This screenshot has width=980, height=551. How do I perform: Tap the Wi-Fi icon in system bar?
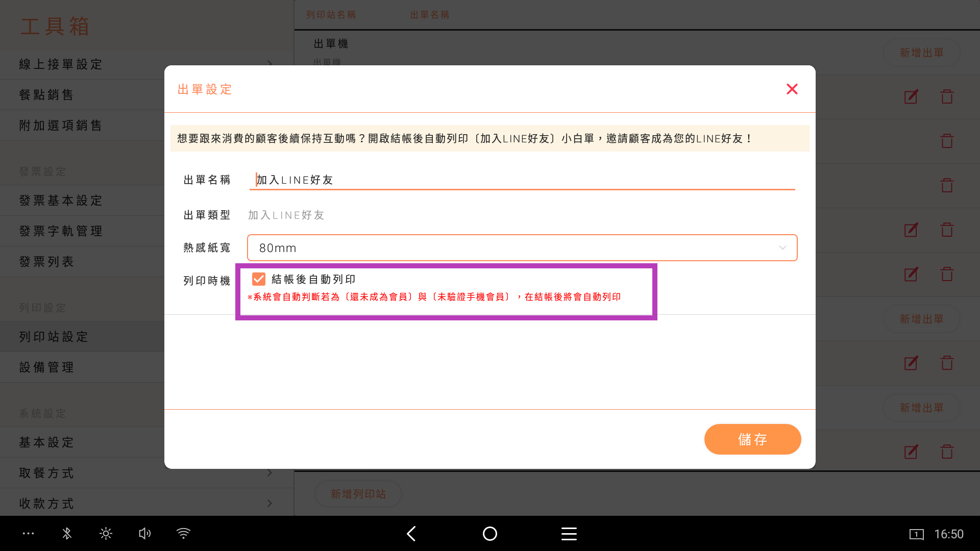point(183,534)
